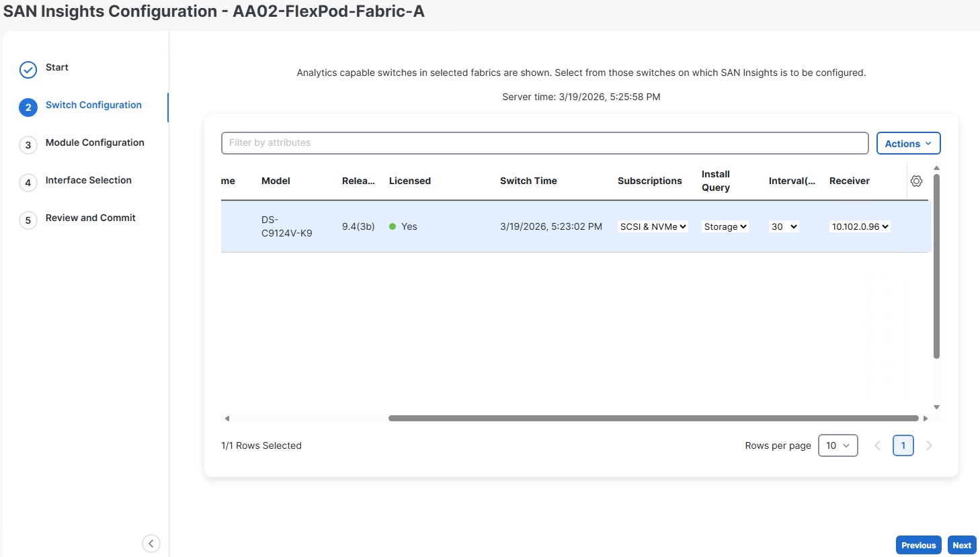Go to previous page arrow
This screenshot has height=557, width=980.
pos(877,445)
